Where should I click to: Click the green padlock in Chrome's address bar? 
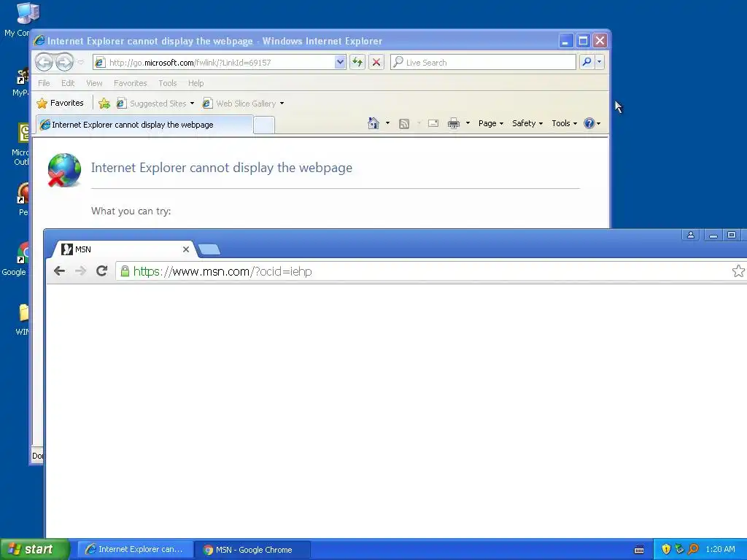coord(125,271)
